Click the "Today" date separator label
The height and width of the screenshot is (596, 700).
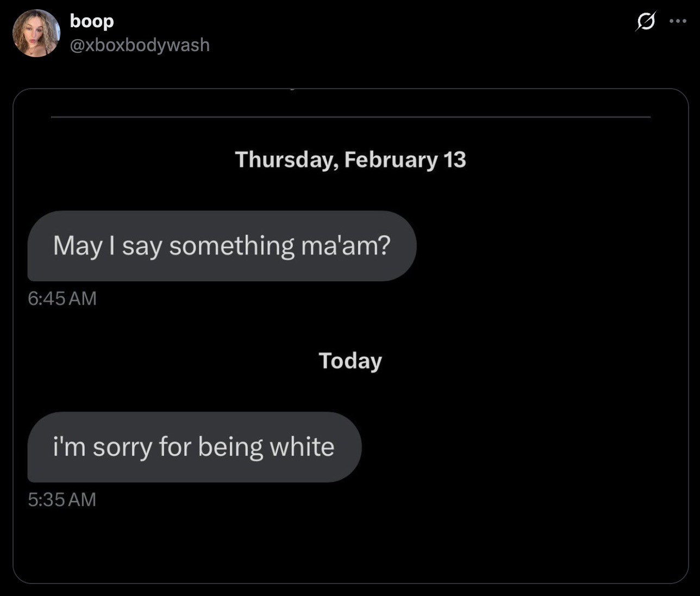point(351,361)
